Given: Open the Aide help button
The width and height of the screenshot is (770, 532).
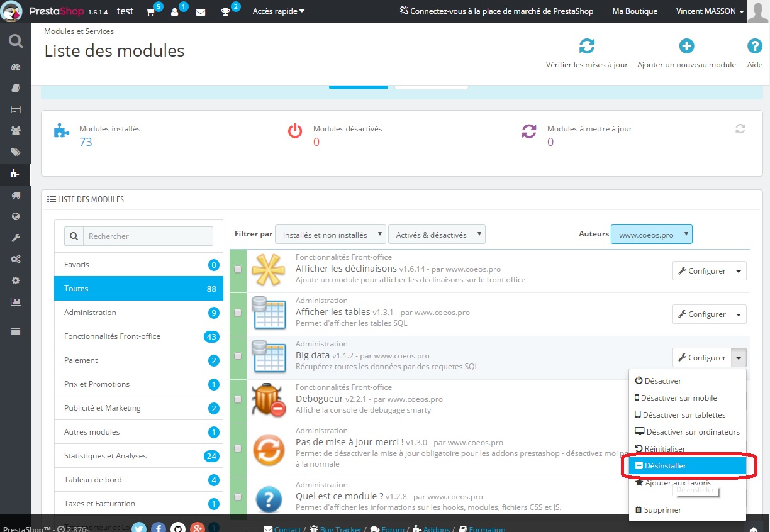Looking at the screenshot, I should tap(754, 53).
